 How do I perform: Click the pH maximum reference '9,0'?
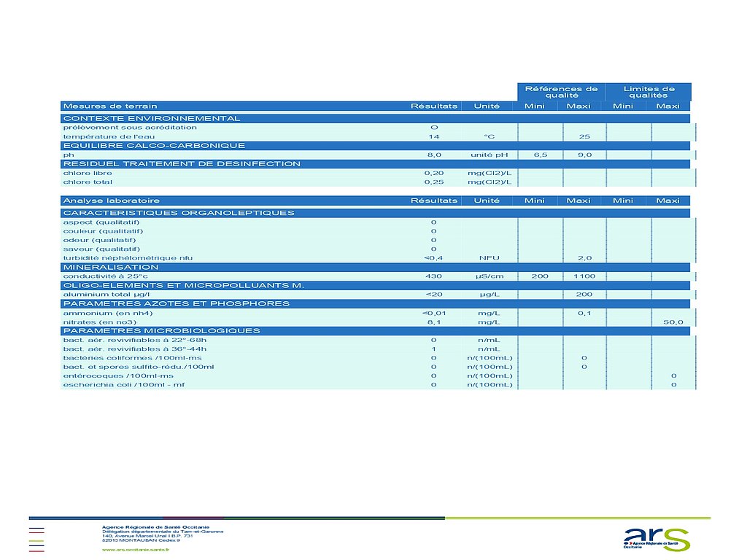point(584,155)
